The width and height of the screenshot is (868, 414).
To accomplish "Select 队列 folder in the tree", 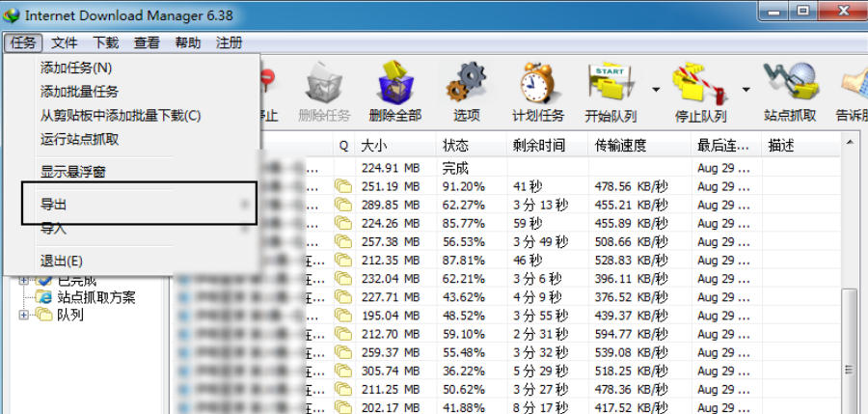I will [70, 316].
